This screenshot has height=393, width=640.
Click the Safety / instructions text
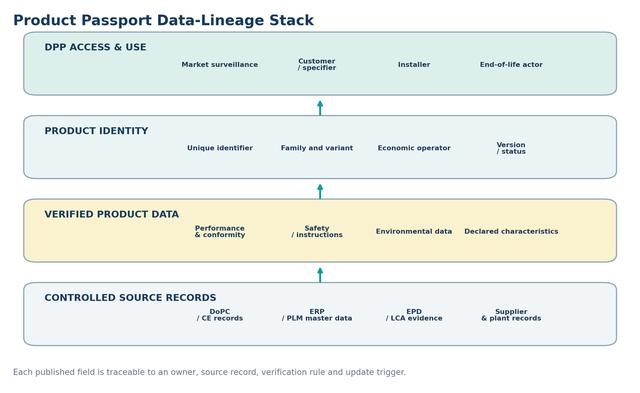pos(317,231)
